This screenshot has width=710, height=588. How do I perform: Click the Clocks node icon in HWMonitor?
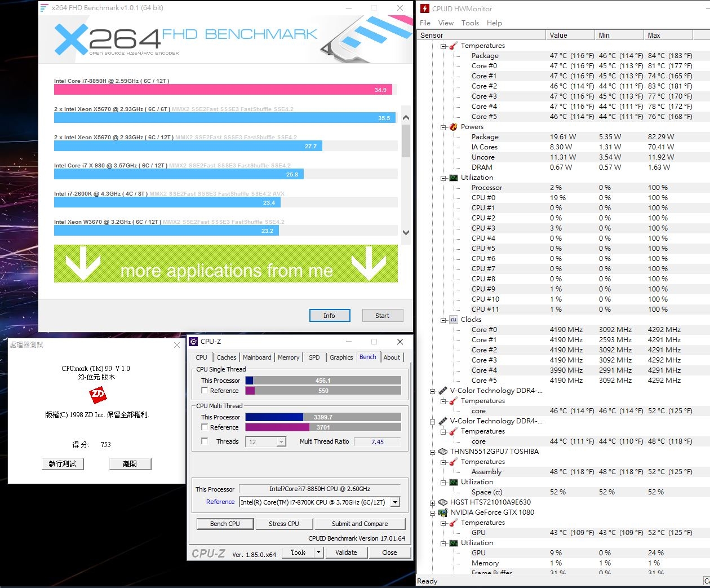point(453,320)
